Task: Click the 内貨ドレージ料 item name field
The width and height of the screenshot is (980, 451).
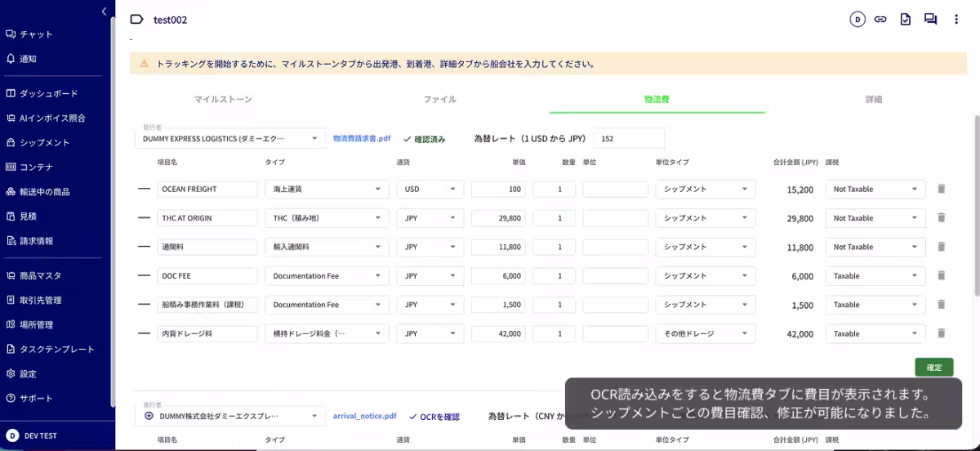Action: 207,333
